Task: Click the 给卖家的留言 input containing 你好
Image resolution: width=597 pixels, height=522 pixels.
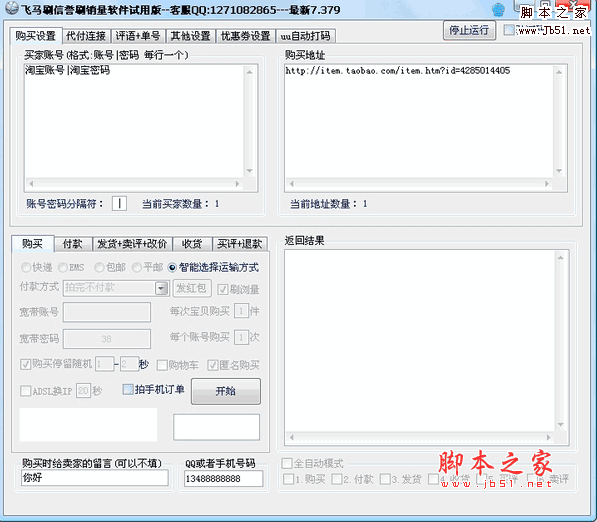Action: pos(95,477)
